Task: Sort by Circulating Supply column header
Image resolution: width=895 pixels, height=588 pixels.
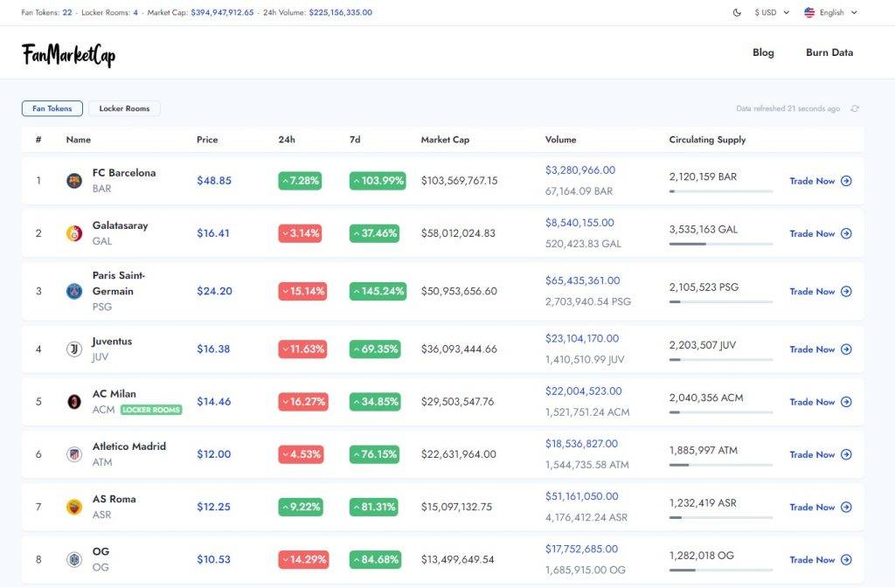Action: [707, 140]
